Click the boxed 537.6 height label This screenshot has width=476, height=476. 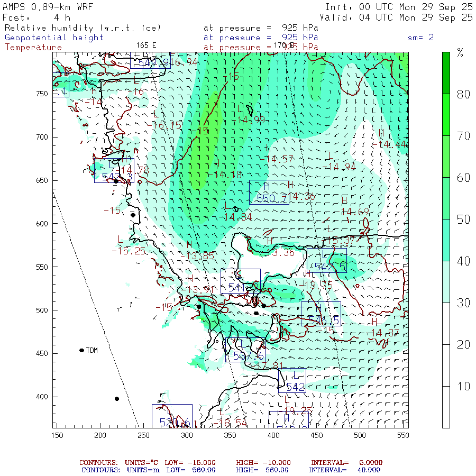click(x=244, y=350)
